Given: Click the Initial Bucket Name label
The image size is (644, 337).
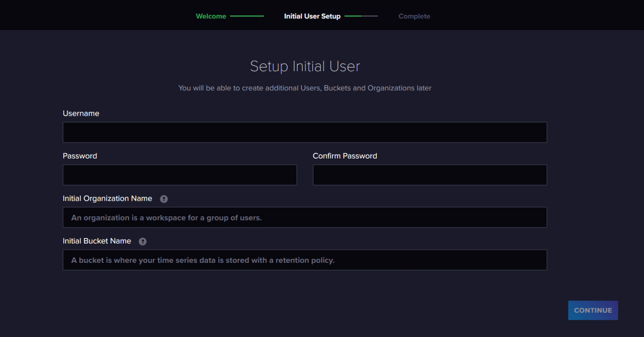Looking at the screenshot, I should pos(97,241).
